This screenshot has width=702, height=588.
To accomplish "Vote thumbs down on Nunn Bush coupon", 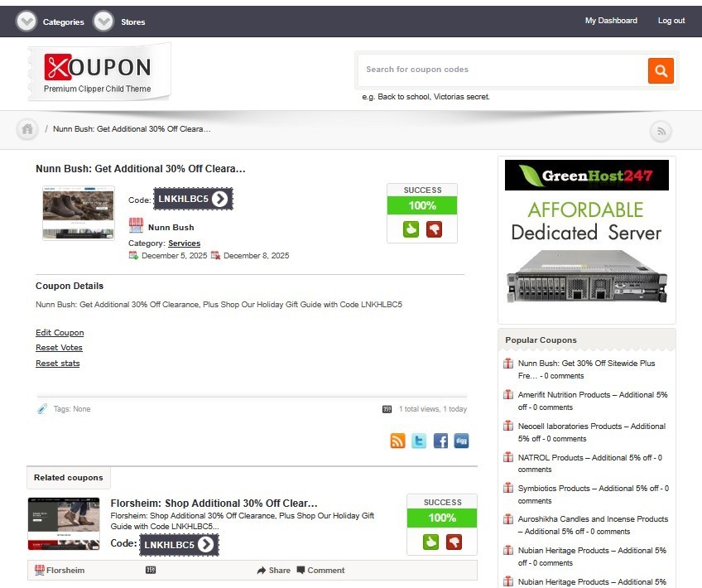I will 434,229.
